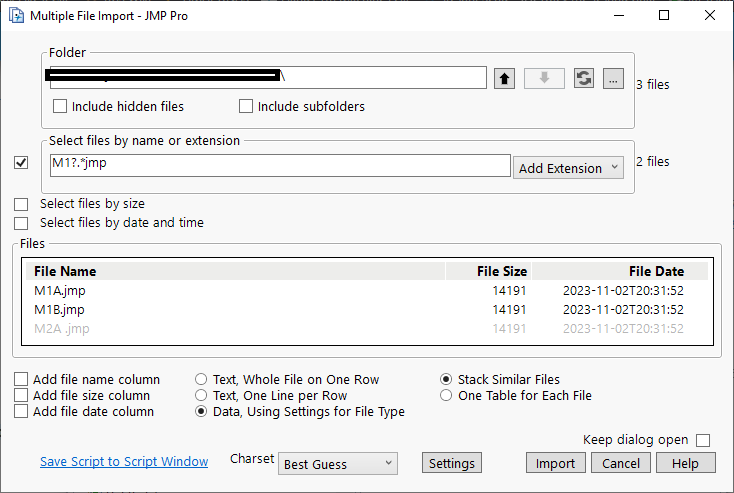Open the browse folder ellipsis button
The width and height of the screenshot is (734, 493).
click(614, 79)
